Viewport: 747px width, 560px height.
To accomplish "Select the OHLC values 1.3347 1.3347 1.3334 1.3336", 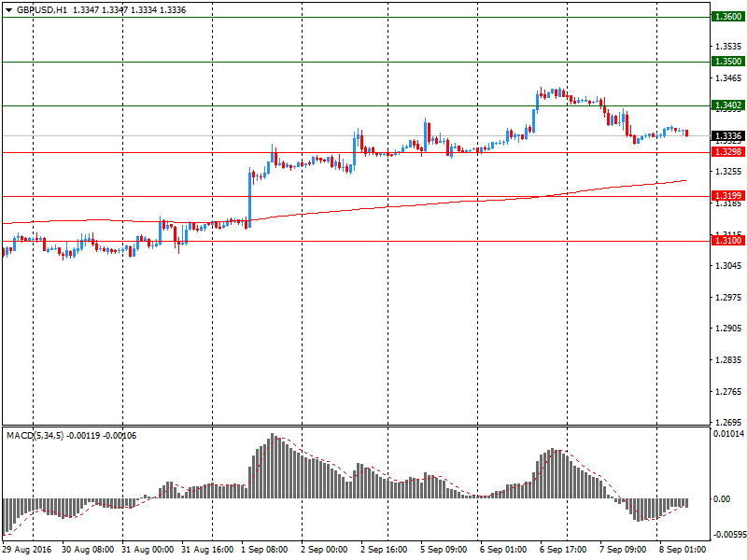I will pos(129,10).
